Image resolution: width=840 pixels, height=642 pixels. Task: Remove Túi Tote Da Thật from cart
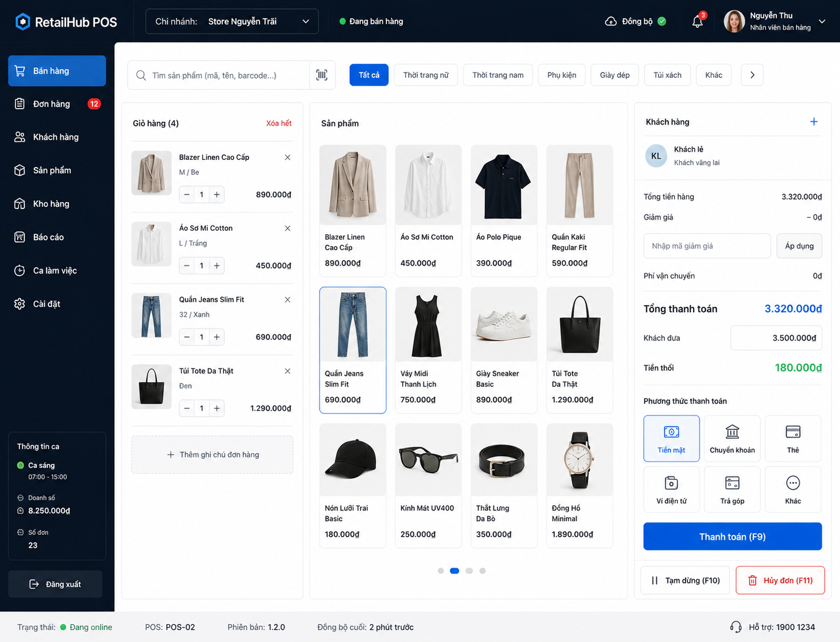pyautogui.click(x=287, y=371)
